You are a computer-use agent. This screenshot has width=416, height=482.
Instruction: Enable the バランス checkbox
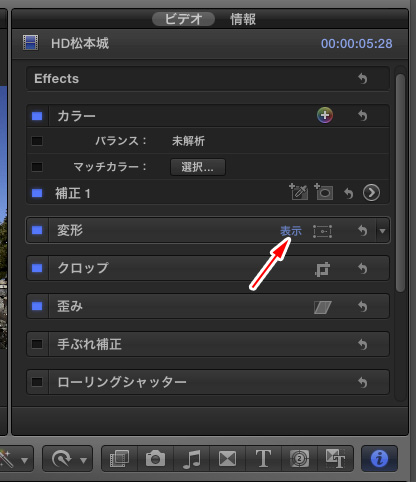[37, 141]
